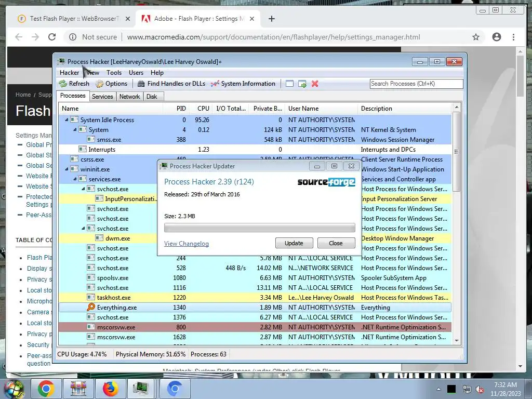Show hidden tray icons arrow
Viewport: 532px width, 399px height.
438,389
